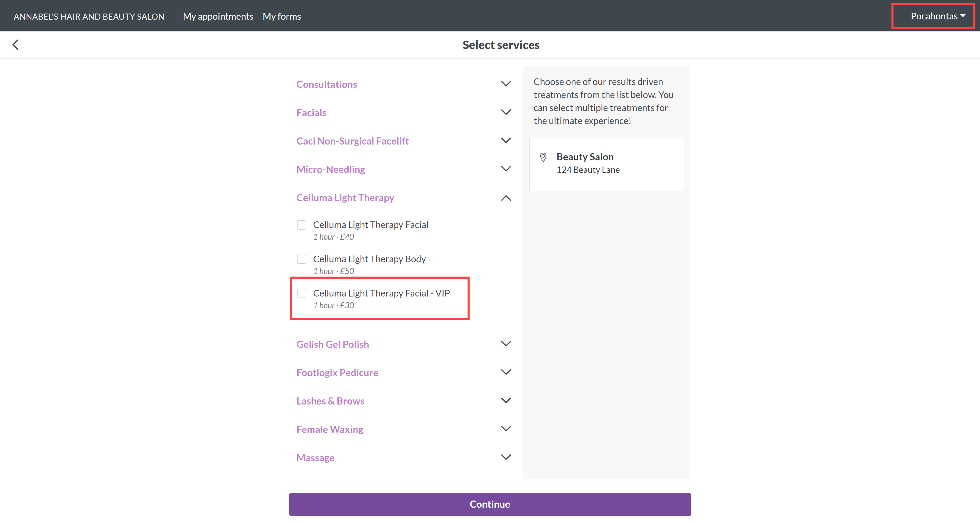Collapse the Celluma Light Therapy chevron

(506, 198)
